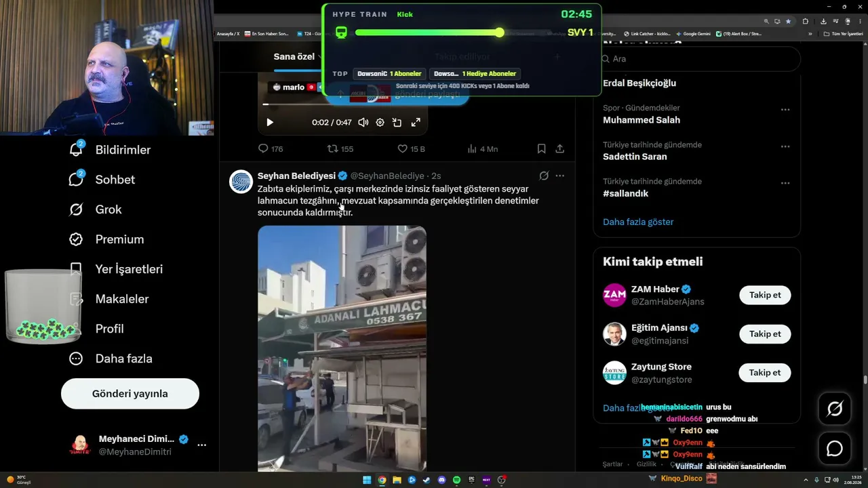Like the post with 15 B likes
The width and height of the screenshot is (868, 488).
(x=411, y=148)
